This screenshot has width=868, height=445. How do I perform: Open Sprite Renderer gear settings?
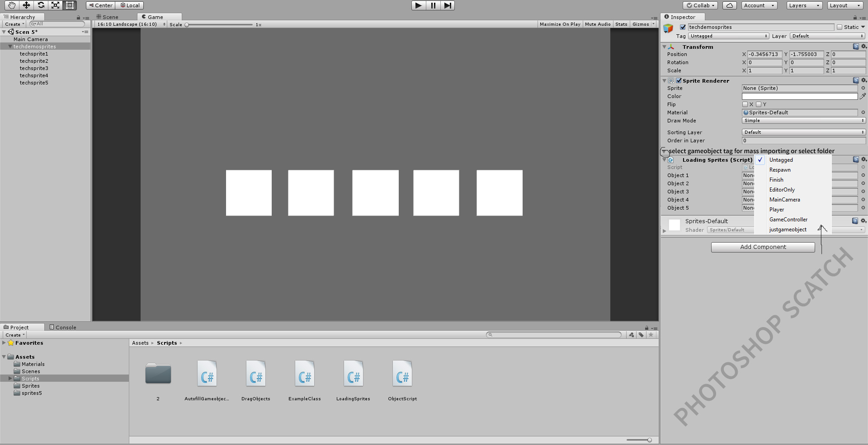(863, 80)
